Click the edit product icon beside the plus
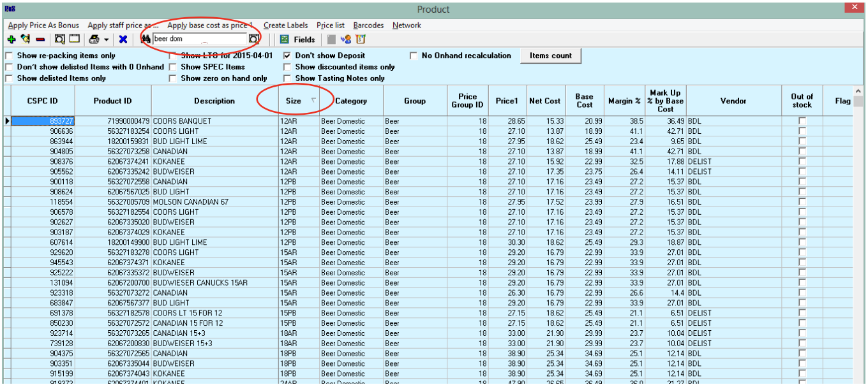The width and height of the screenshot is (868, 385). (26, 40)
